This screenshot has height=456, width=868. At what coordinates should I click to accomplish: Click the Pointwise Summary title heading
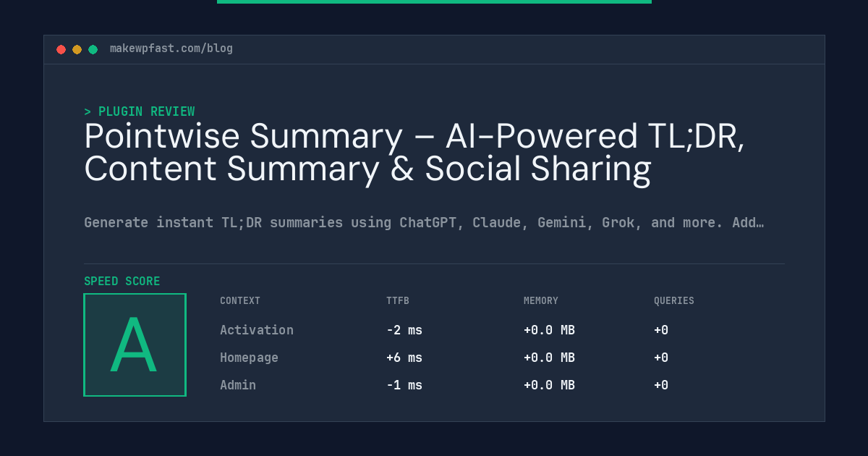[414, 152]
